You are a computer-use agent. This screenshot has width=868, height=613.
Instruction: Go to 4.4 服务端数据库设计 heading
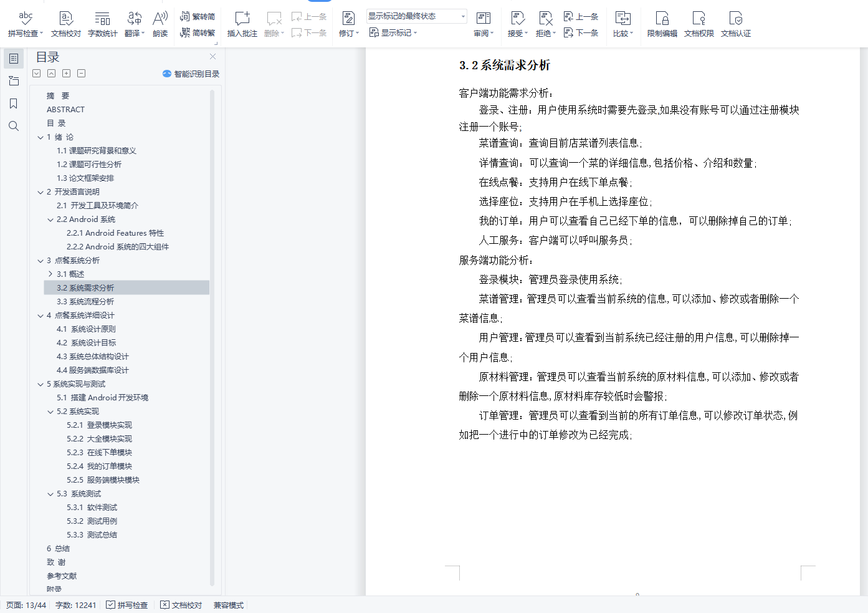point(93,370)
